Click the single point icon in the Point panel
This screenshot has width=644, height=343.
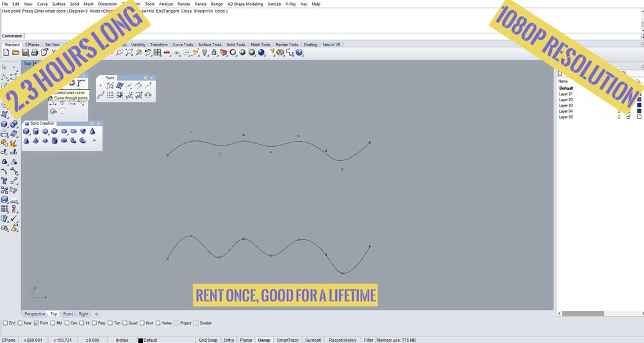[x=101, y=85]
